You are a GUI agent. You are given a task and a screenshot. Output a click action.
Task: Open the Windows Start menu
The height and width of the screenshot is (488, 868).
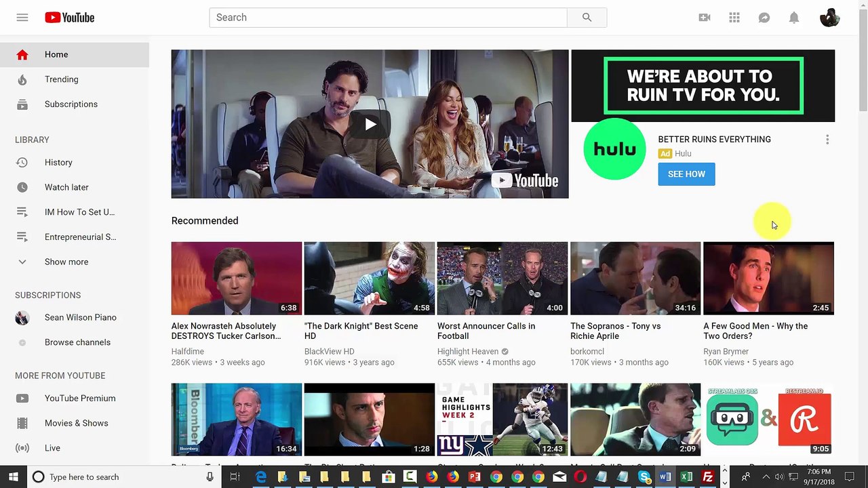click(x=14, y=477)
